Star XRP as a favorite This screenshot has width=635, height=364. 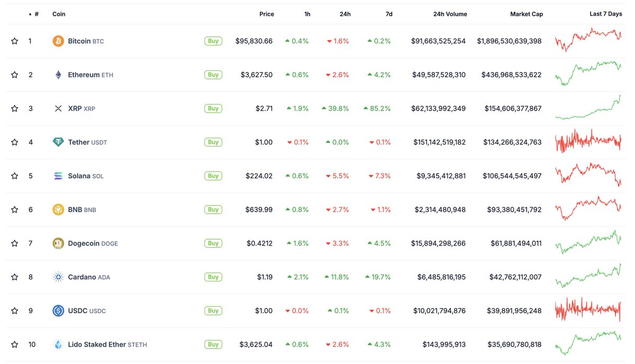pos(15,108)
